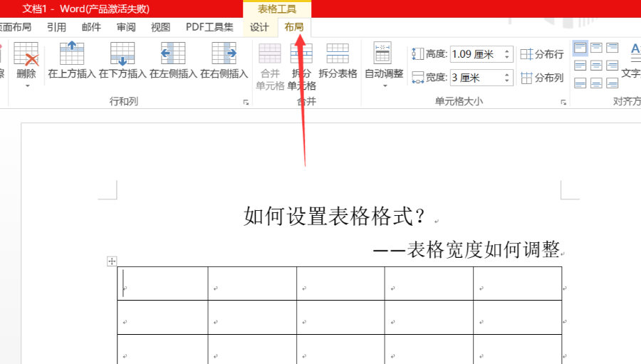Insert column to the left (在左侧插入)

tap(173, 60)
